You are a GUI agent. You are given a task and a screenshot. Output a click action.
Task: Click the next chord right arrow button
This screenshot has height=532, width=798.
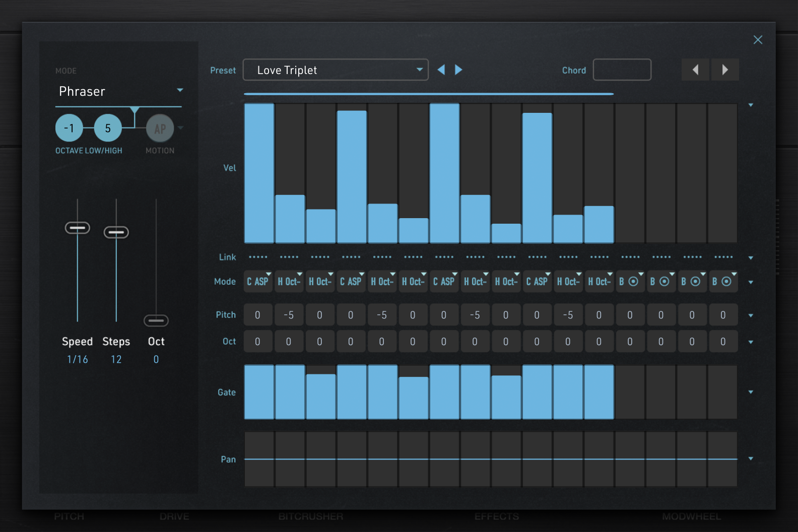tap(725, 70)
